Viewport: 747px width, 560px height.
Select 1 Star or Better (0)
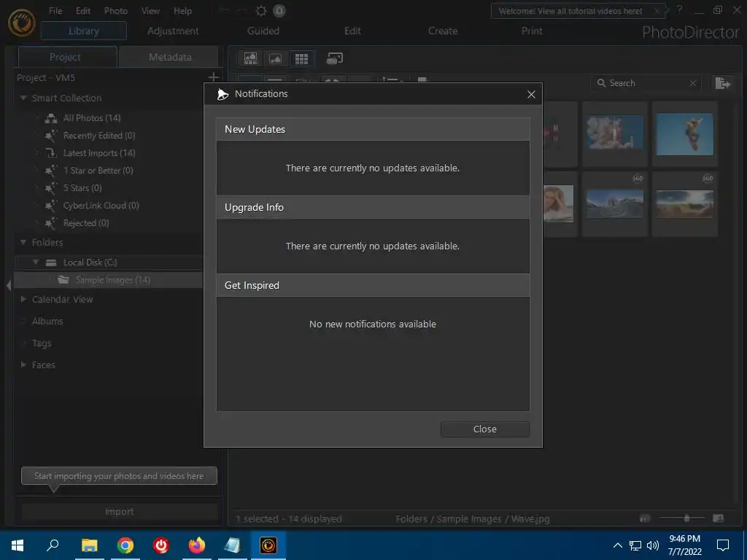click(x=98, y=171)
